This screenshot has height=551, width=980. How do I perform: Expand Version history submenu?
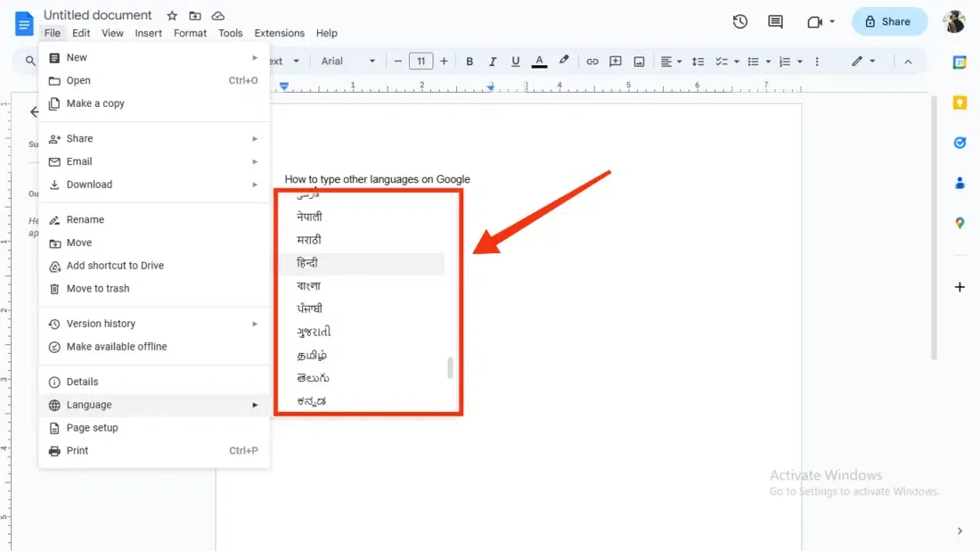click(x=154, y=324)
